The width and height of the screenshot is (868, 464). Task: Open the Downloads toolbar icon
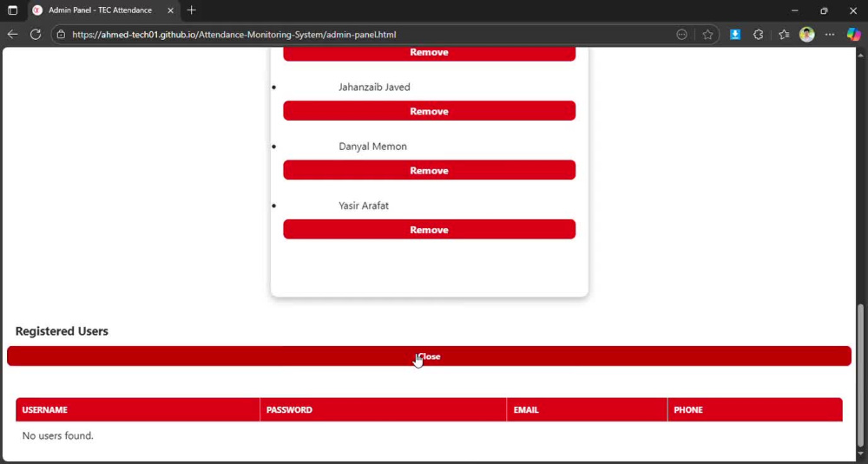click(735, 35)
